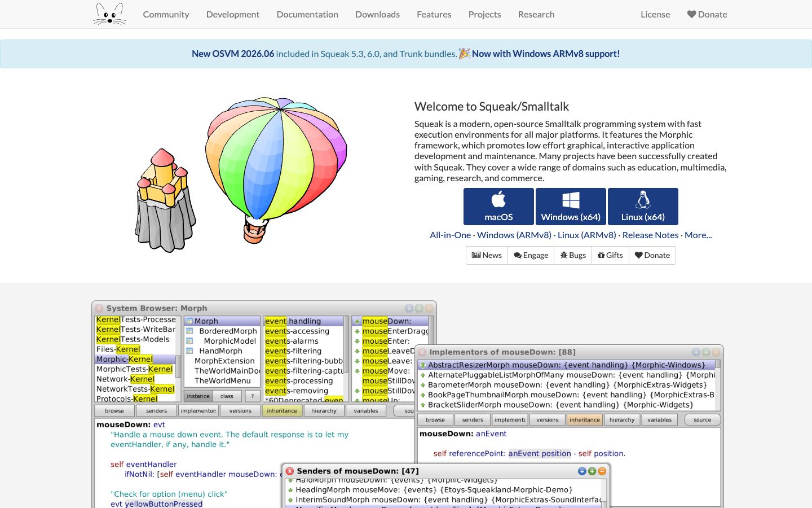
Task: Open the All-in-One download link
Action: (x=450, y=235)
